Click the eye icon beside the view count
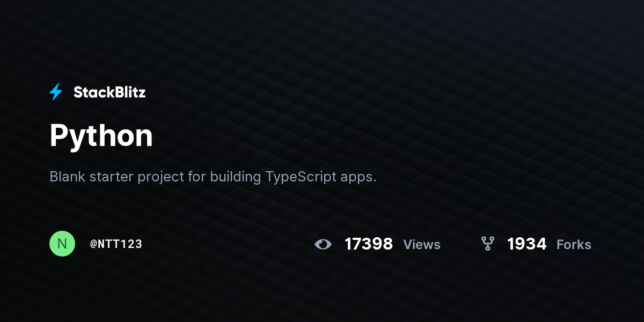644x322 pixels. tap(323, 245)
